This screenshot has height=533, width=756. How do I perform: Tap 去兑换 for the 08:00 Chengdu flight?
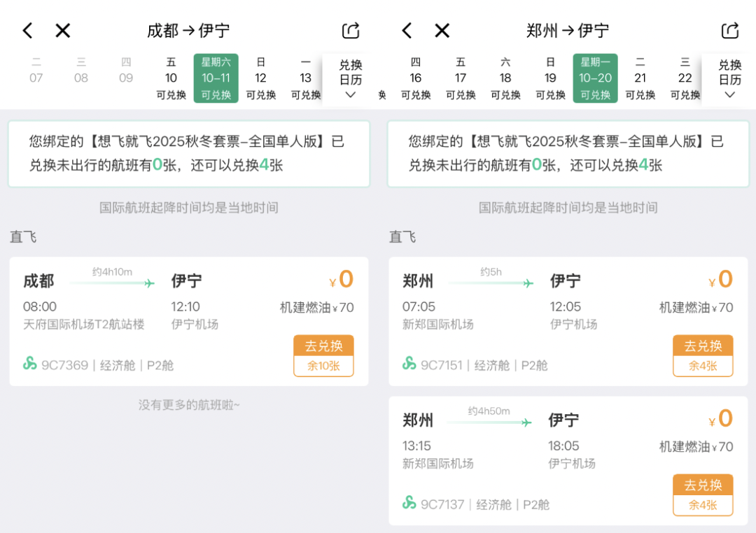click(323, 346)
